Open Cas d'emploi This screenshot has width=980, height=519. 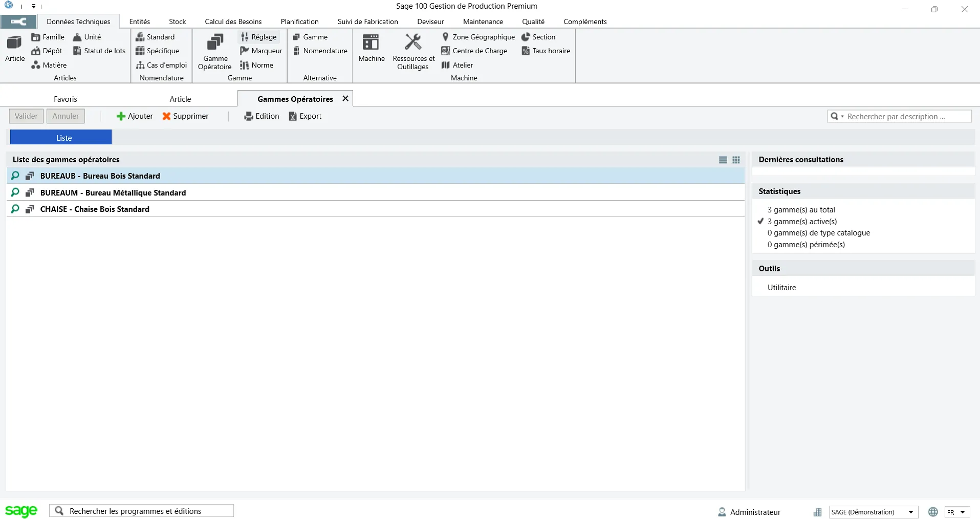tap(161, 65)
